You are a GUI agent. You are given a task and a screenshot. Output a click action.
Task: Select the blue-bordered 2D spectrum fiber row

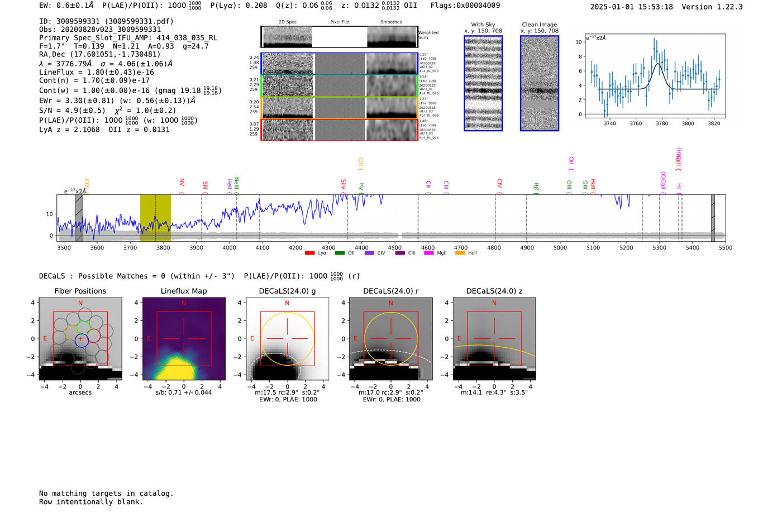(x=340, y=64)
